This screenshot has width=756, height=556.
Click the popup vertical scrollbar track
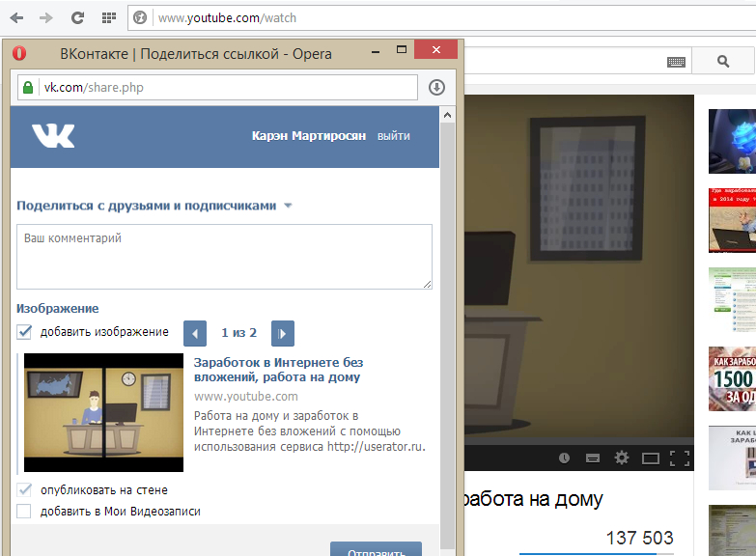pyautogui.click(x=447, y=335)
